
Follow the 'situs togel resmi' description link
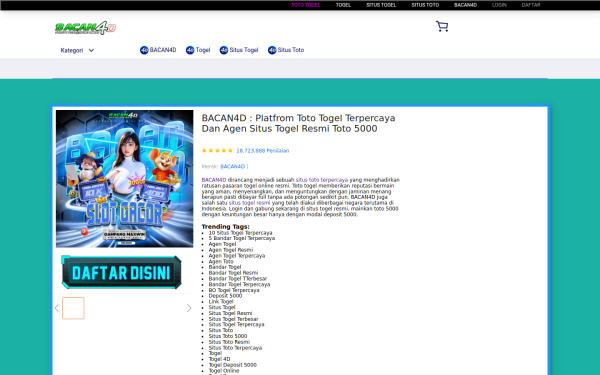[x=249, y=203]
